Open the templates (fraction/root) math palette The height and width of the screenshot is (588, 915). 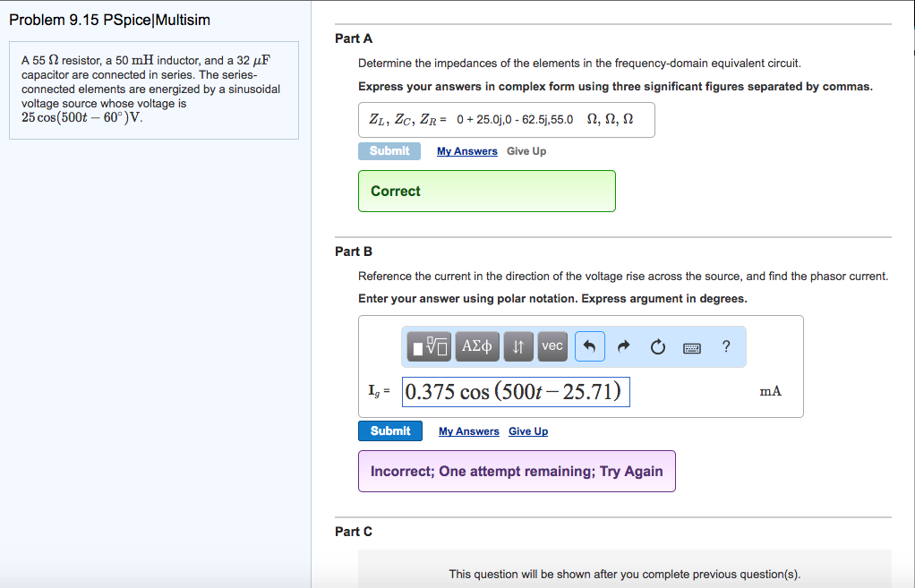click(x=430, y=346)
